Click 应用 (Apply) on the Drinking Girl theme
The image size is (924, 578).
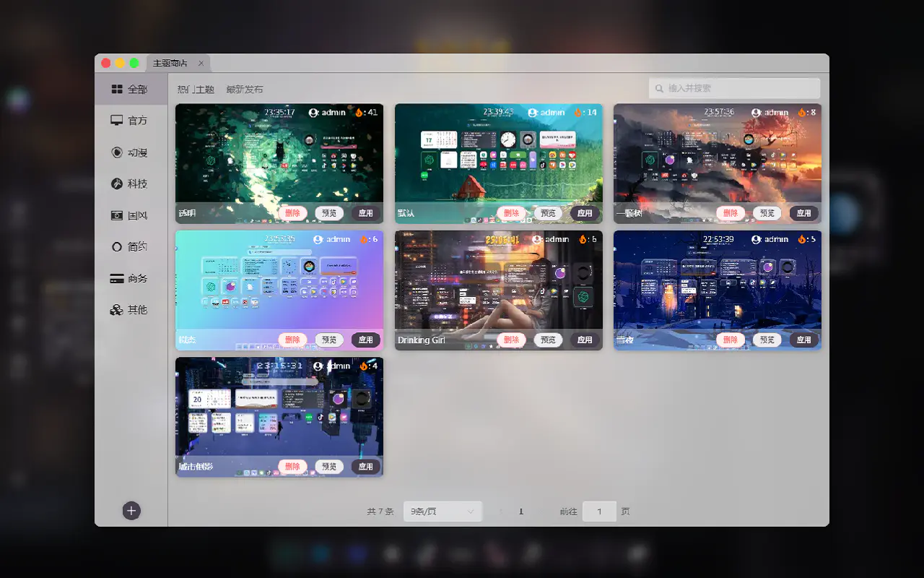[585, 340]
